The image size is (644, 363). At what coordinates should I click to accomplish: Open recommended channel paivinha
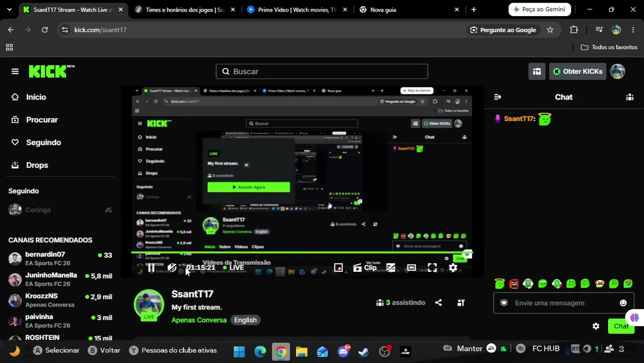click(60, 321)
